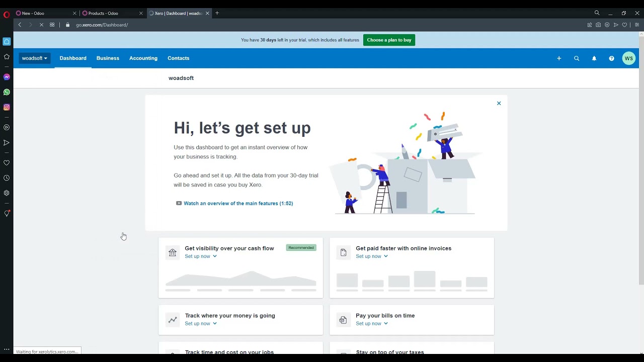Click the site security lock icon
Screen dimensions: 644x362
[x=67, y=25]
